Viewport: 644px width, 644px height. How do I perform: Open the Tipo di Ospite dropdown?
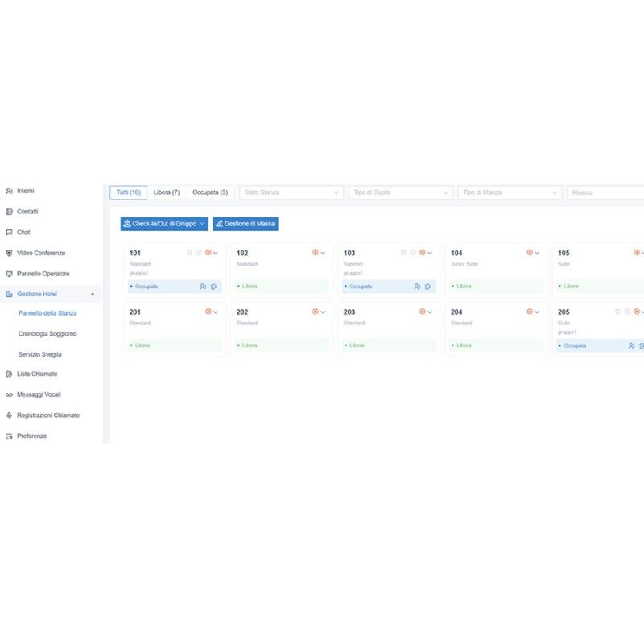pyautogui.click(x=400, y=192)
